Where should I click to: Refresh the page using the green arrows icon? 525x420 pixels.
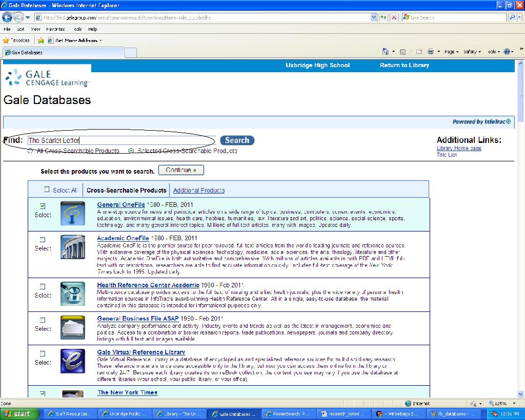point(383,17)
